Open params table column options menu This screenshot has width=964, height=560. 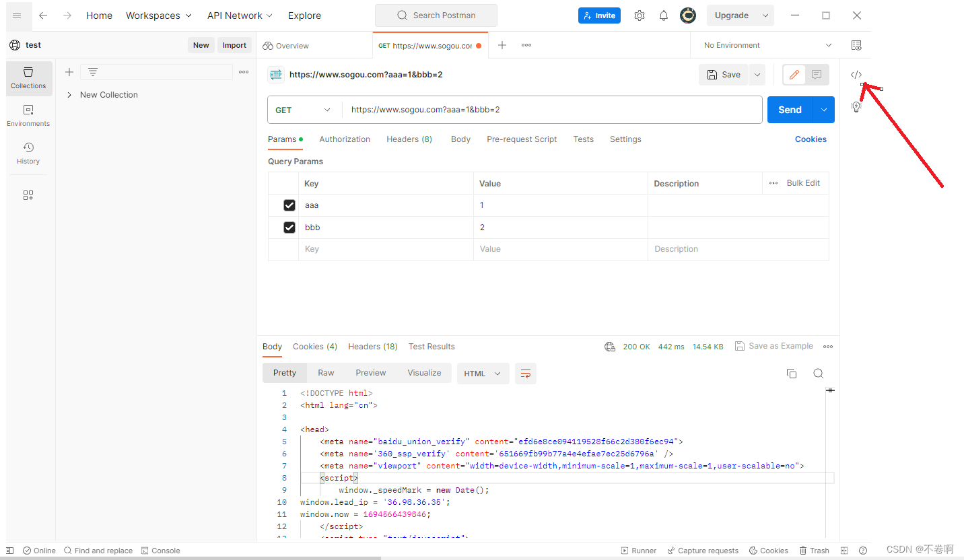tap(773, 183)
